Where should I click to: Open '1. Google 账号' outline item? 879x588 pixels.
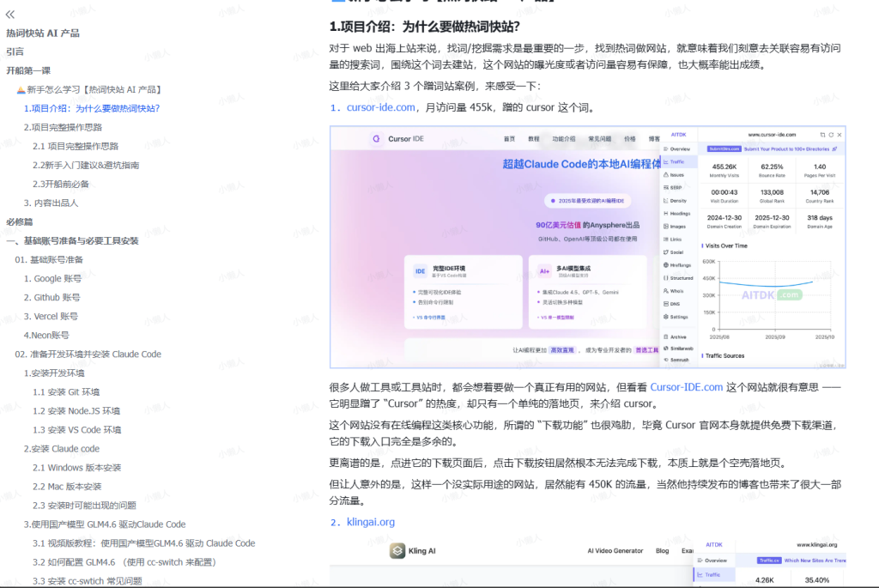[52, 279]
